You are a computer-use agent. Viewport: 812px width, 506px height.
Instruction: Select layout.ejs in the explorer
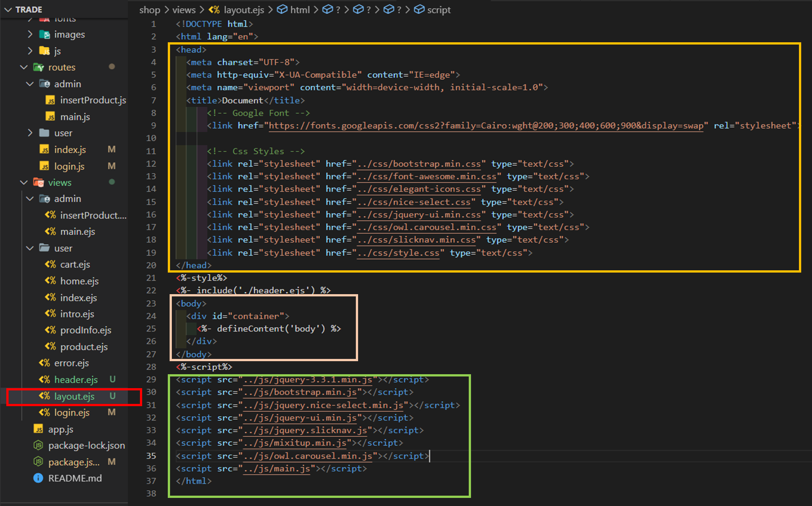(x=74, y=396)
